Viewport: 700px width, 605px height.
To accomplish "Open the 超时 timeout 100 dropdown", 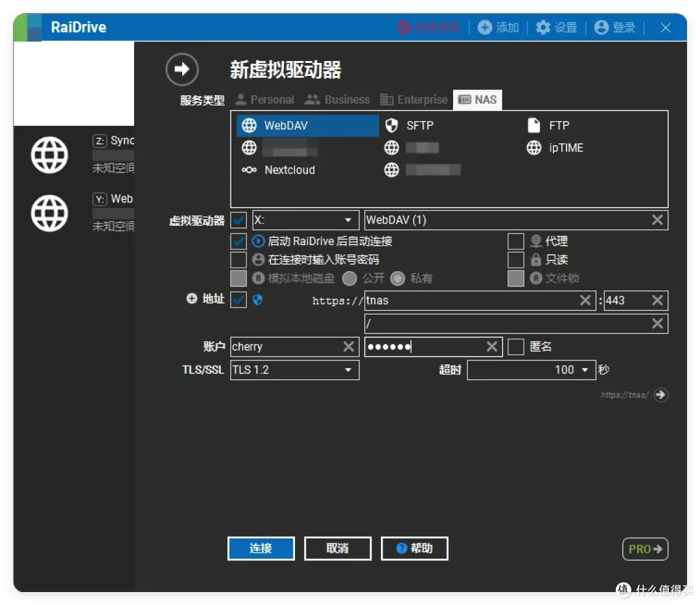I will point(531,370).
